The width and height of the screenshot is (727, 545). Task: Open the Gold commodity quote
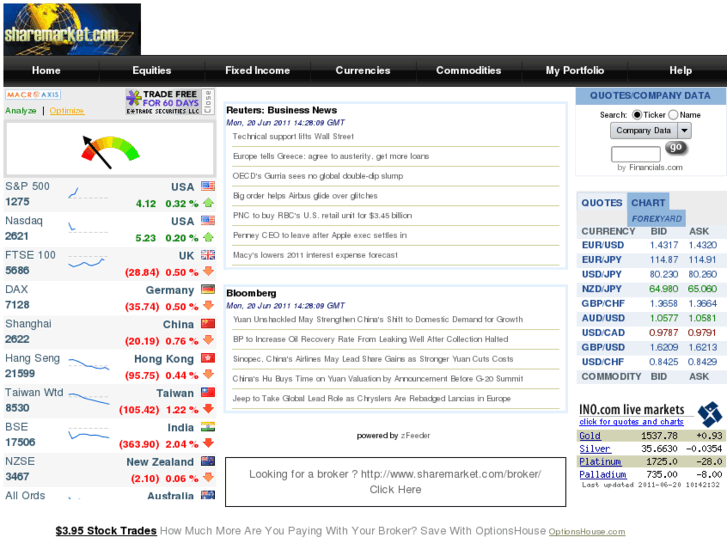point(590,436)
